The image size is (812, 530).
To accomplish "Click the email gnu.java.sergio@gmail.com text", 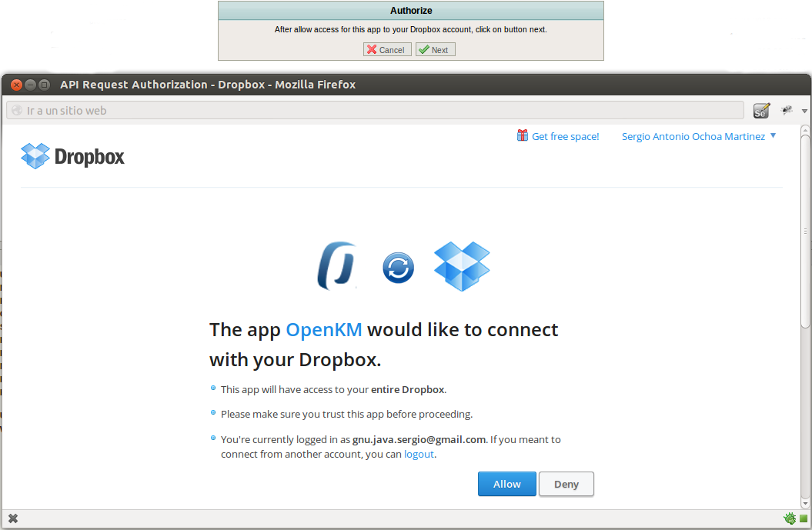I will [x=419, y=439].
